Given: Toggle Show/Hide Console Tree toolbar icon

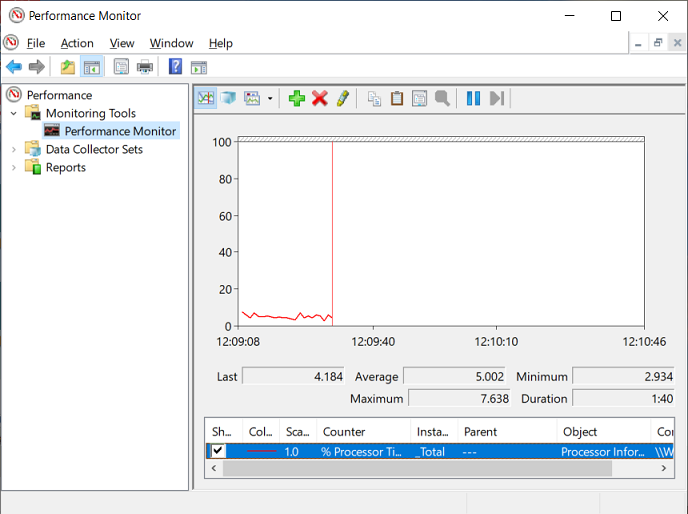Looking at the screenshot, I should click(x=91, y=67).
